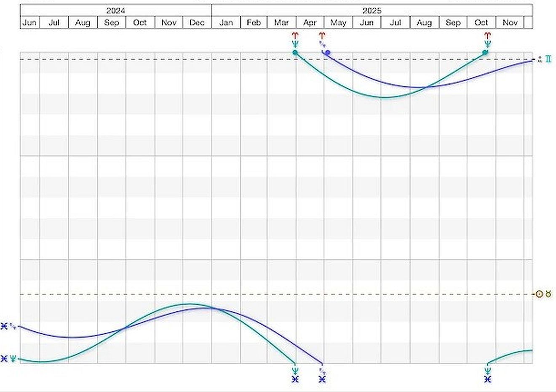Click the Mar month header
This screenshot has height=392, width=556.
click(281, 23)
